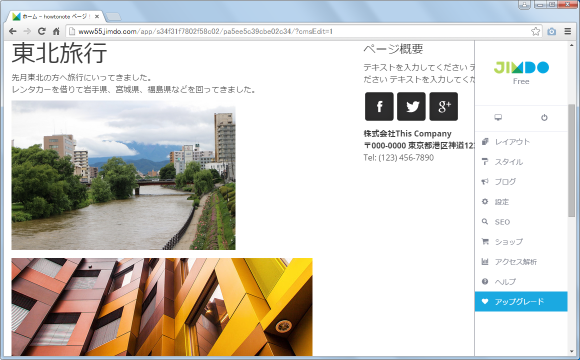This screenshot has width=580, height=360.
Task: Open the preview monitor icon in sidebar
Action: pos(498,118)
